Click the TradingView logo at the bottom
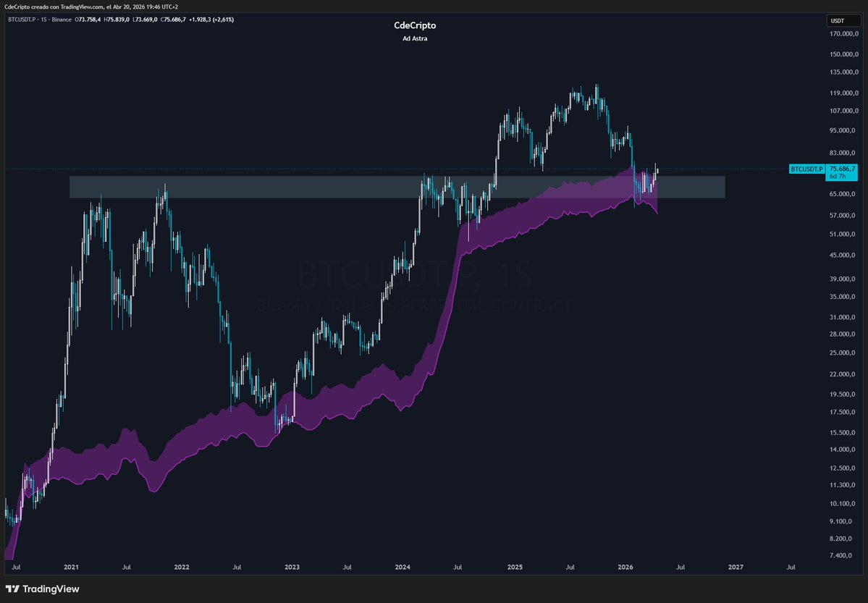This screenshot has width=868, height=603. pyautogui.click(x=43, y=589)
